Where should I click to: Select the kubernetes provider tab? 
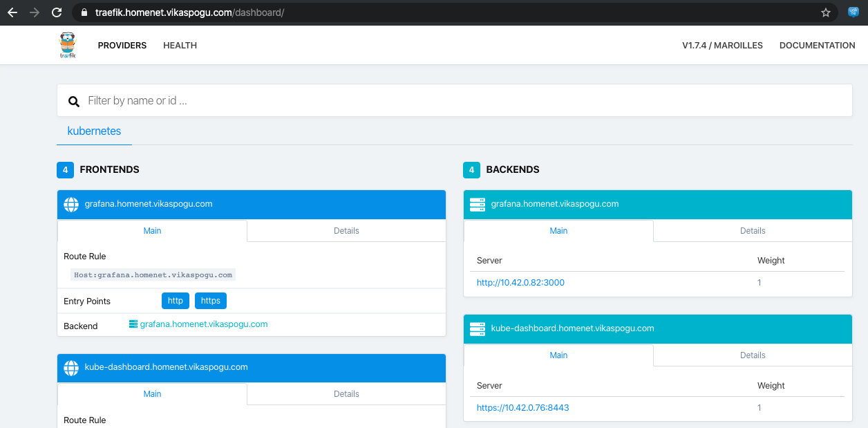[x=94, y=131]
